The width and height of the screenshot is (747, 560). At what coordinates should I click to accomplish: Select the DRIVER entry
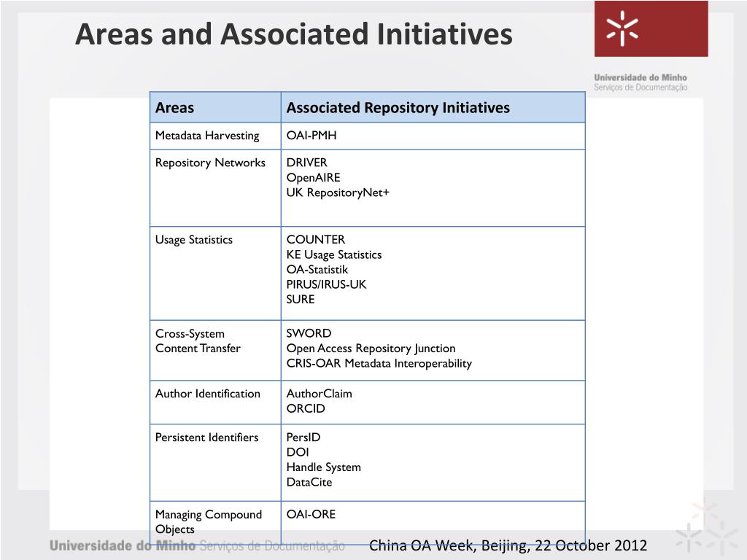pyautogui.click(x=307, y=163)
